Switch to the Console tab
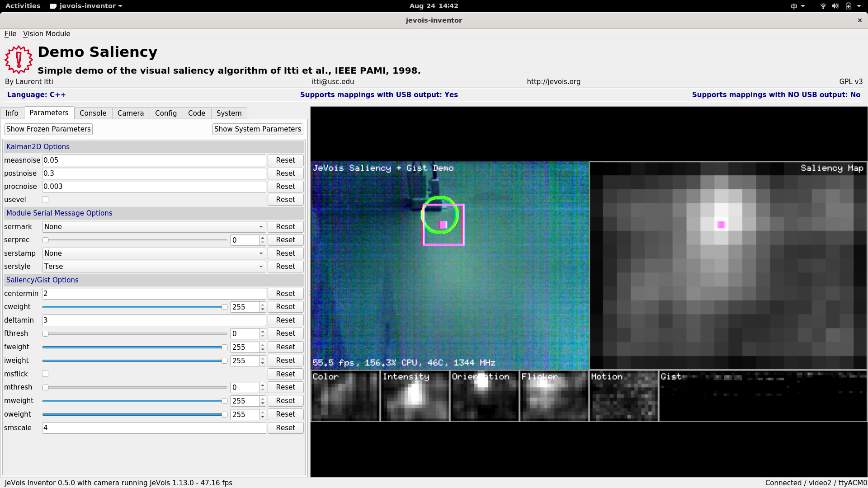The image size is (868, 488). click(93, 113)
